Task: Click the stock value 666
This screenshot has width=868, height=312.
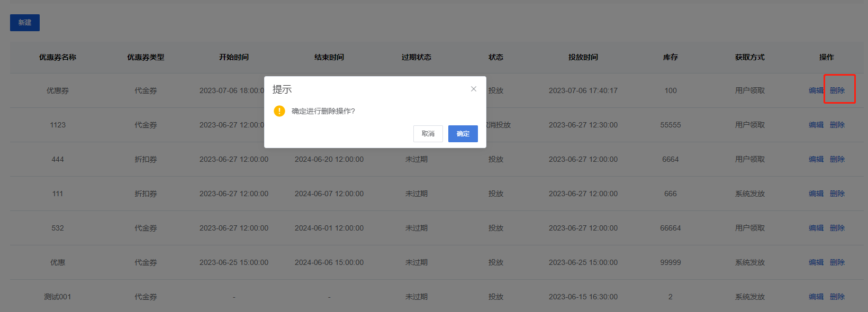Action: click(671, 194)
